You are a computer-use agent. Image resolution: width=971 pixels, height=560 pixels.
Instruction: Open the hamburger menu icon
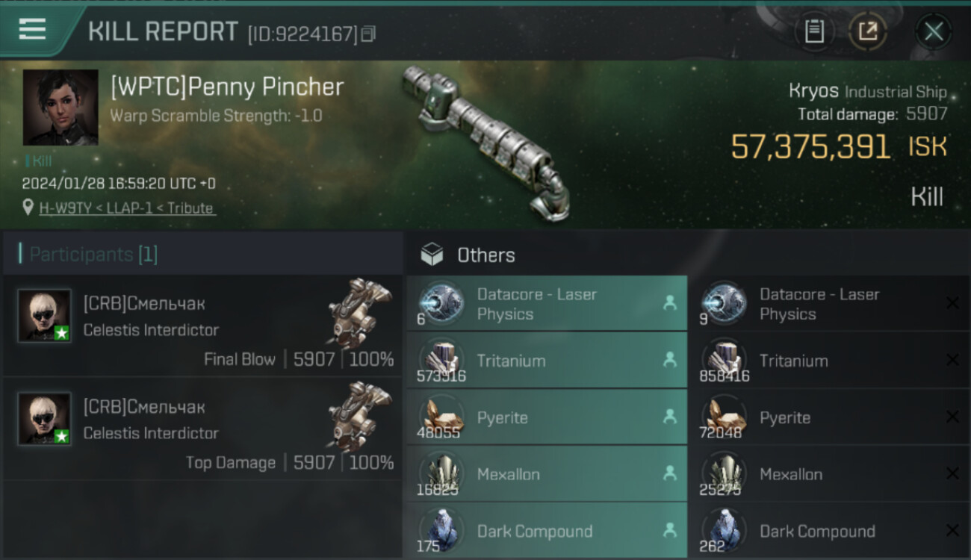click(x=32, y=30)
